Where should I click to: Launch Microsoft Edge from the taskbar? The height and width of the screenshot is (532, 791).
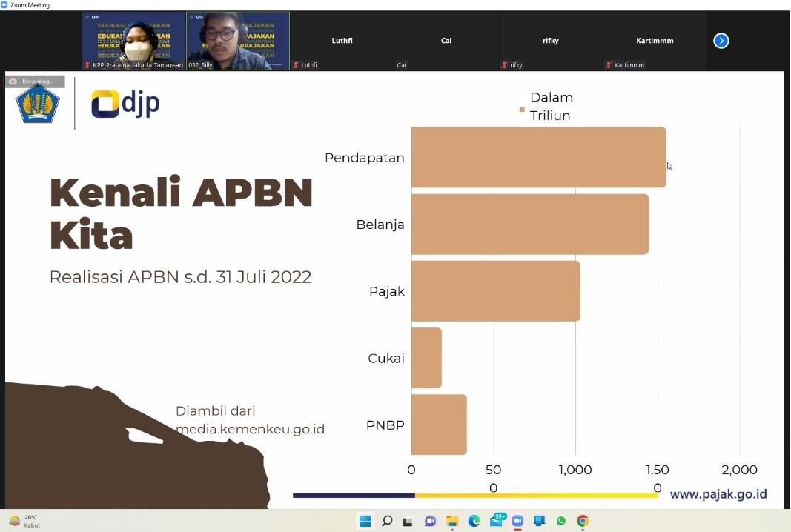coord(474,521)
